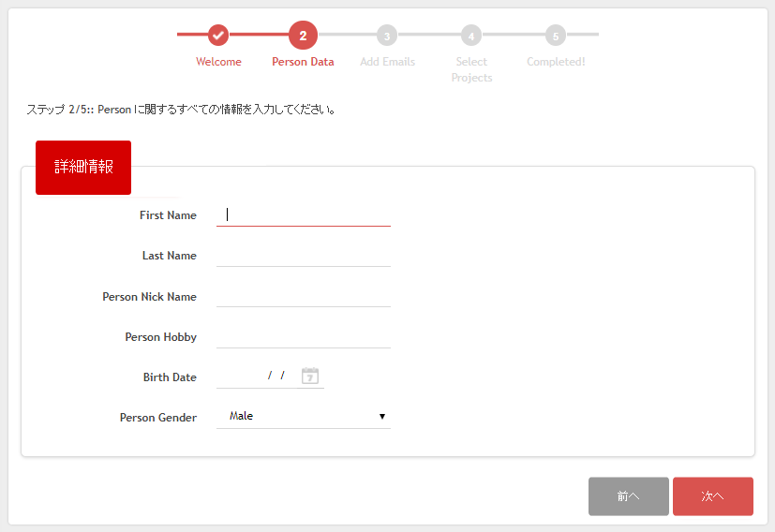Click into the Birth Date field
This screenshot has width=775, height=532.
click(x=257, y=377)
